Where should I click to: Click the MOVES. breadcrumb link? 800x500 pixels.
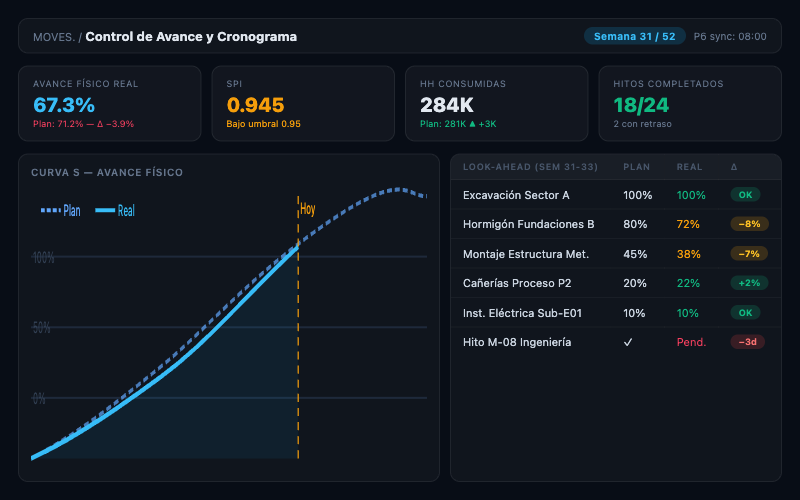pos(53,37)
